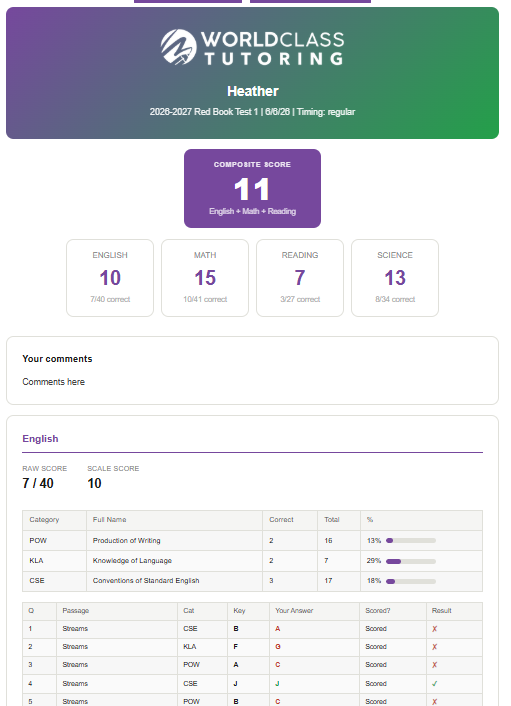Click the '7/40 correct' text in the English card

(x=110, y=299)
